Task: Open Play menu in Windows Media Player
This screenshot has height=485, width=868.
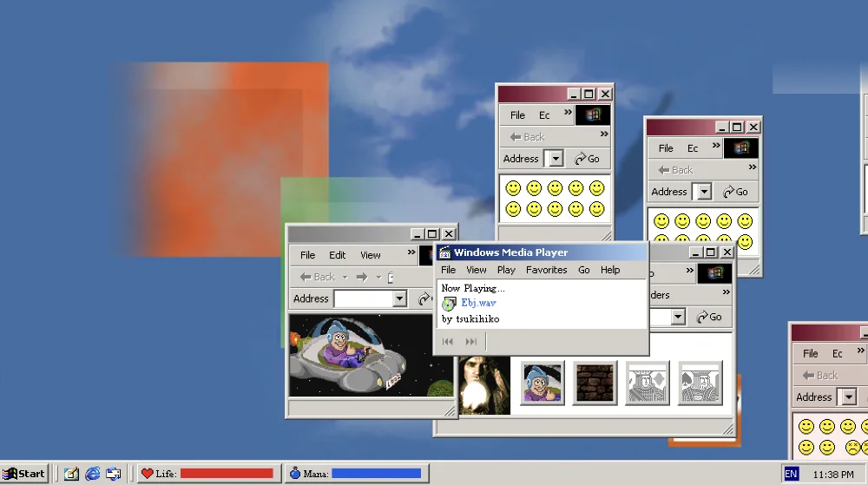Action: click(x=506, y=270)
